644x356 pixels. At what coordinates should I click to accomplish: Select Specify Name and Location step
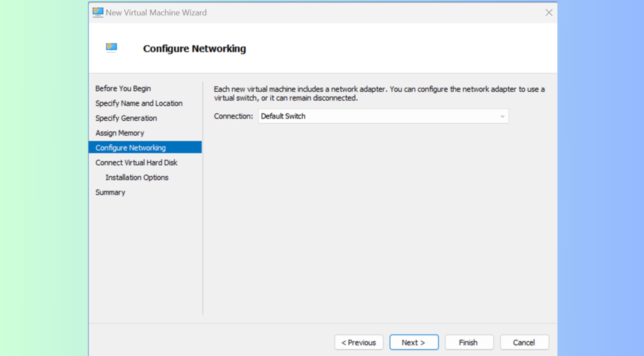139,103
